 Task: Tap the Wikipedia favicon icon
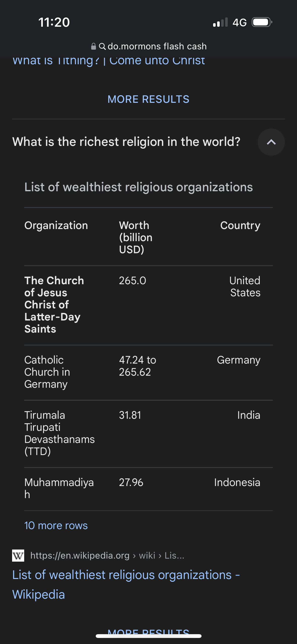[18, 555]
